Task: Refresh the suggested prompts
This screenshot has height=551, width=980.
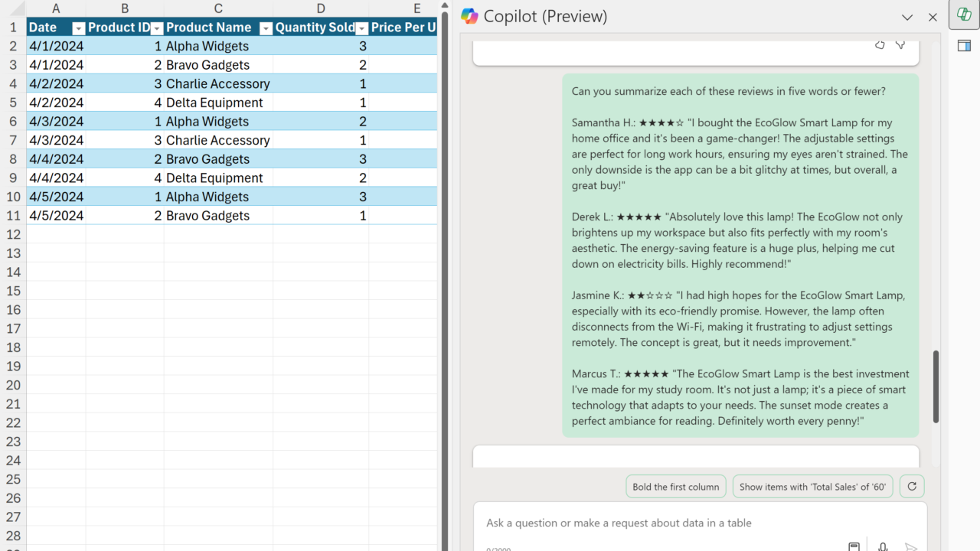Action: pos(912,487)
